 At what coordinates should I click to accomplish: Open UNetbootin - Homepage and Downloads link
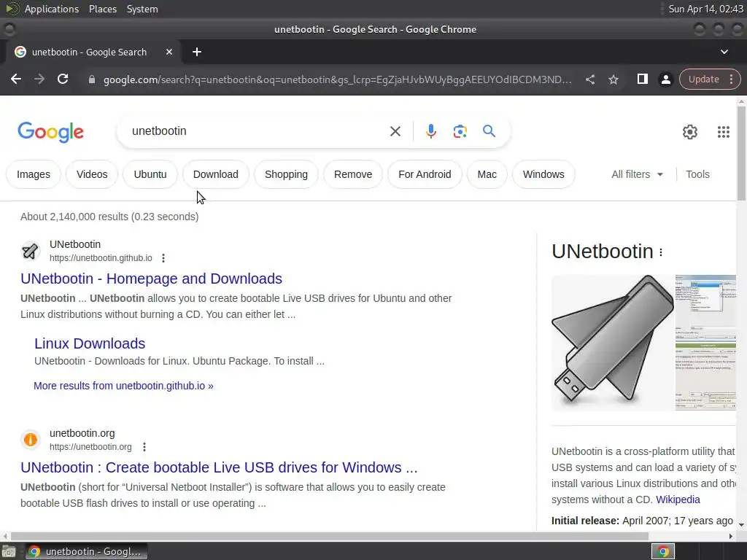tap(151, 279)
